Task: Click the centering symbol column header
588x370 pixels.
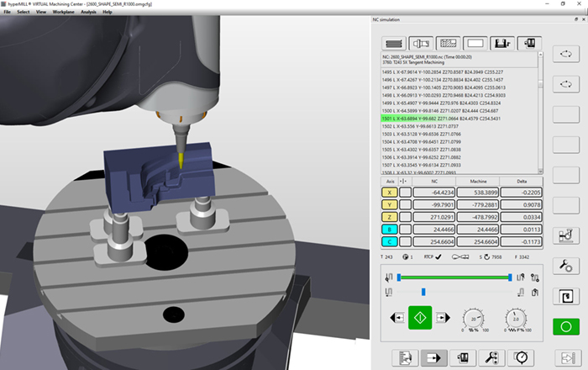Action: point(403,182)
